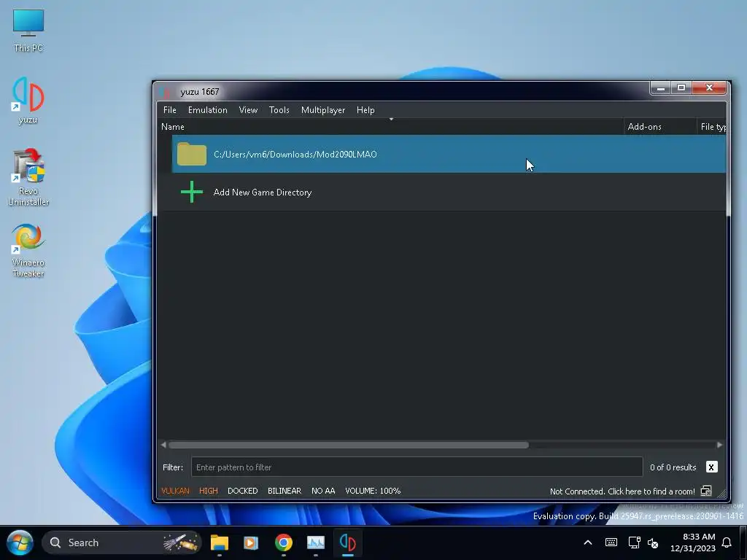Select the Mod2090LMAO game directory folder icon
This screenshot has width=747, height=560.
pos(192,154)
